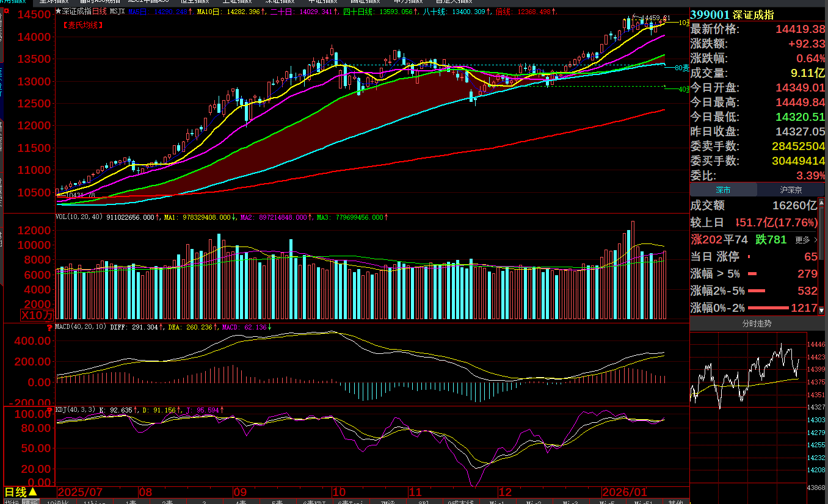Open the 日线 period selector
Viewport: 828px width, 504px height.
[x=21, y=492]
